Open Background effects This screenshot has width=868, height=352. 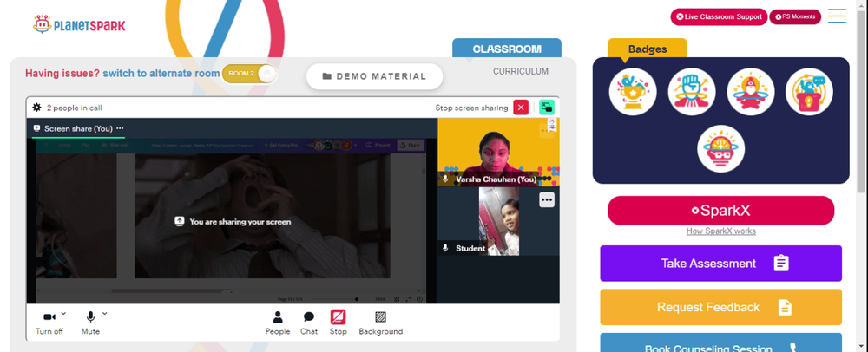381,323
